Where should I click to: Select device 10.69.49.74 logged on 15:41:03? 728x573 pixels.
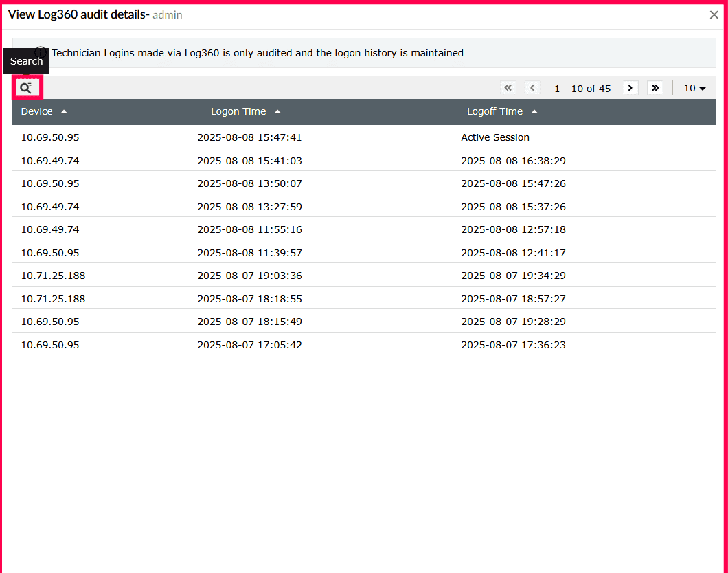point(49,161)
